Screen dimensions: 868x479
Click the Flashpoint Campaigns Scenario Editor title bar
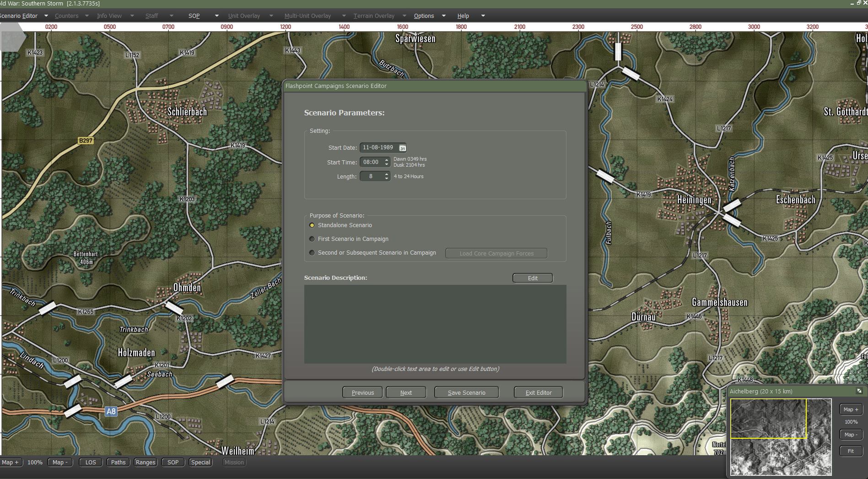[435, 86]
